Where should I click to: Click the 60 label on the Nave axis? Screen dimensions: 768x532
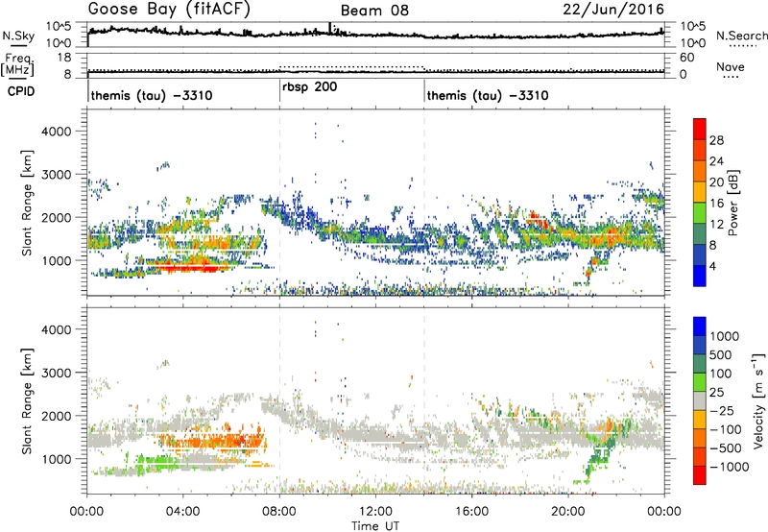(687, 58)
